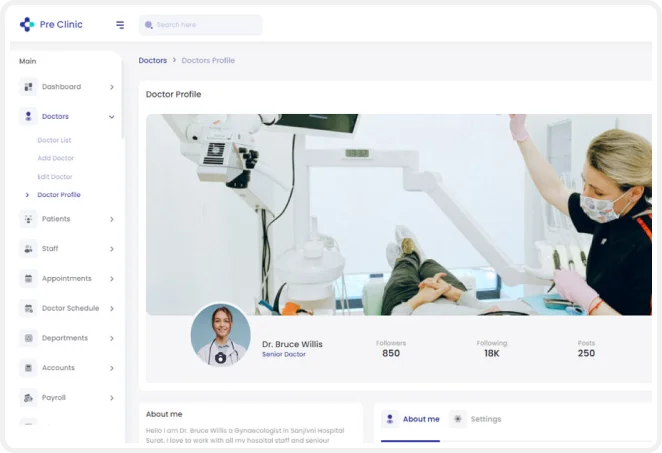This screenshot has height=453, width=662.
Task: Switch to the Settings tab
Action: [x=475, y=419]
